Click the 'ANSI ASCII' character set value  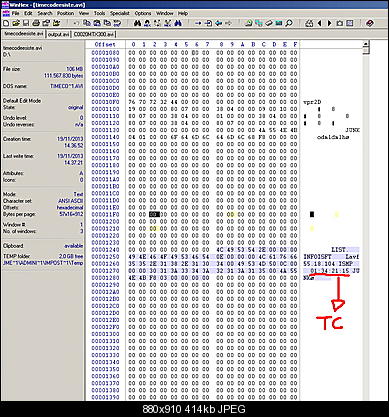(x=70, y=201)
